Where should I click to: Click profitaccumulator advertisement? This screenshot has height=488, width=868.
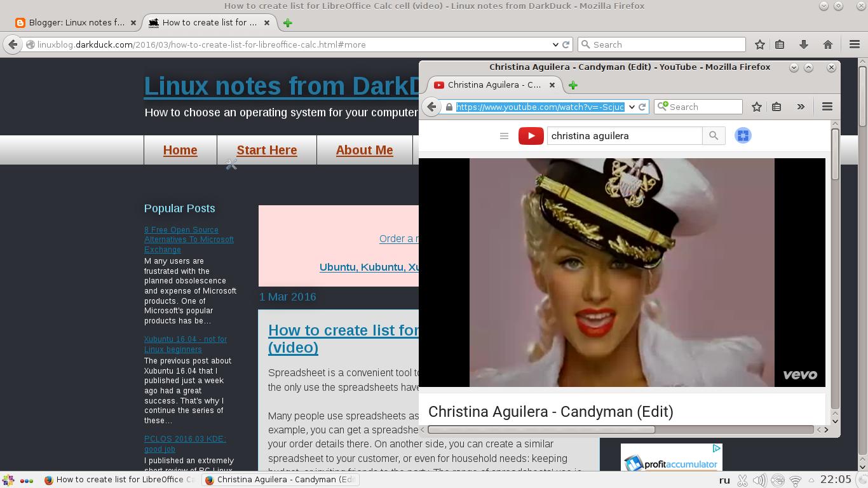click(672, 457)
